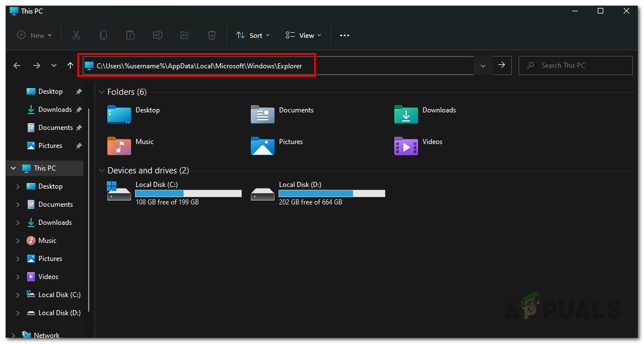Open the Sort options dropdown

(253, 35)
